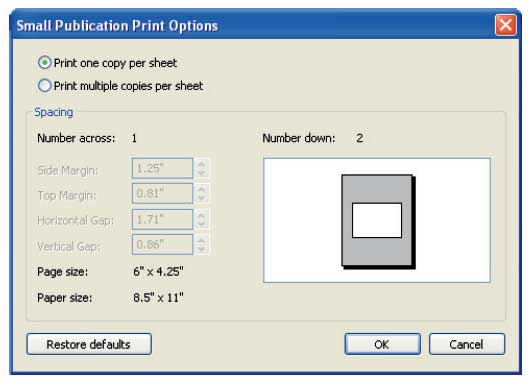Viewport: 531px width, 385px height.
Task: Click the Vertical Gap input field
Action: (x=163, y=244)
